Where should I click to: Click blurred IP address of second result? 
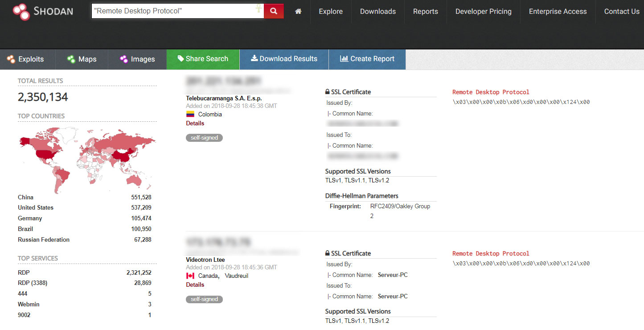[x=218, y=243]
